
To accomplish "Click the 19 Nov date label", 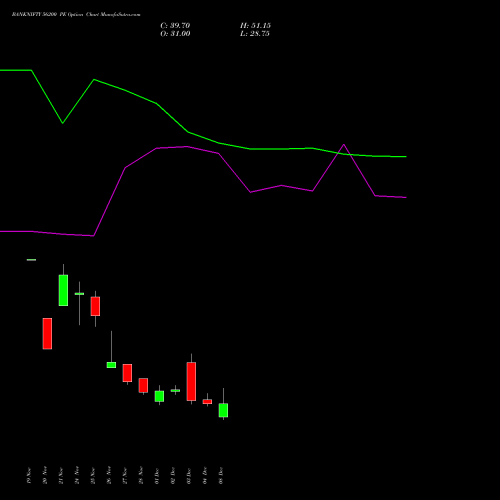I will click(29, 476).
